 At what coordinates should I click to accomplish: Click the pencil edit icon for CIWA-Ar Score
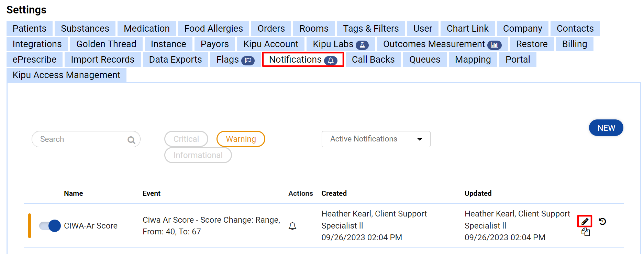click(585, 221)
